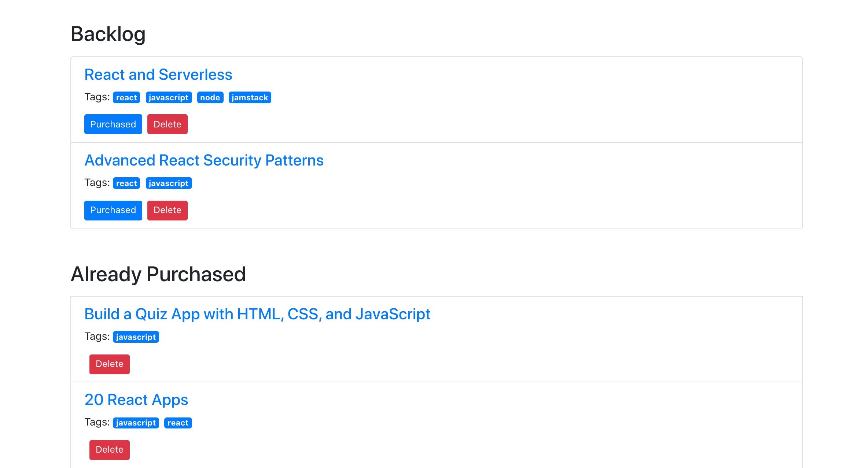
Task: Select the node tag on React and Serverless
Action: click(209, 97)
